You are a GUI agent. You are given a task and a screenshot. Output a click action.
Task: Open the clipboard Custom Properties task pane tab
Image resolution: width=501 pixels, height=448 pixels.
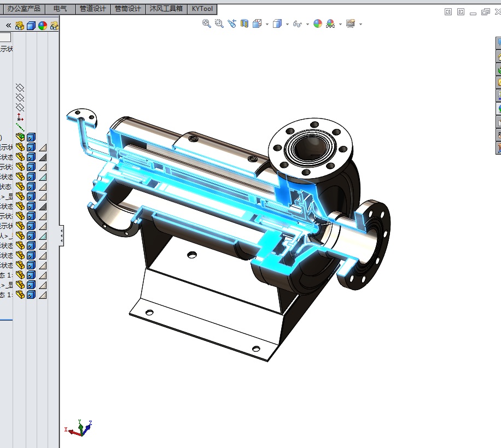pos(498,122)
